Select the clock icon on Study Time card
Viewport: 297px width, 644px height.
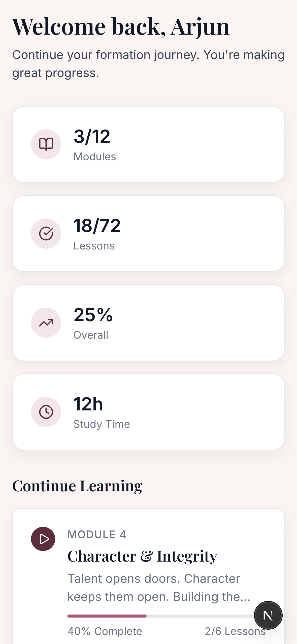click(x=46, y=412)
